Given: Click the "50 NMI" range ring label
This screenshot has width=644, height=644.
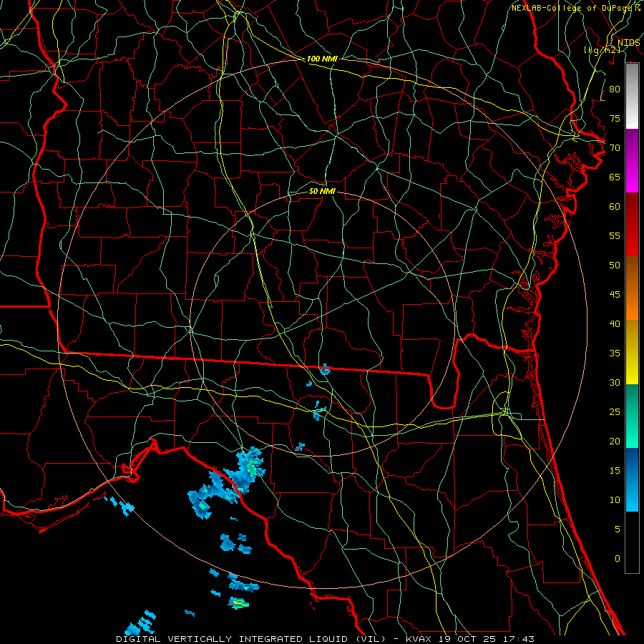Looking at the screenshot, I should pyautogui.click(x=322, y=191).
